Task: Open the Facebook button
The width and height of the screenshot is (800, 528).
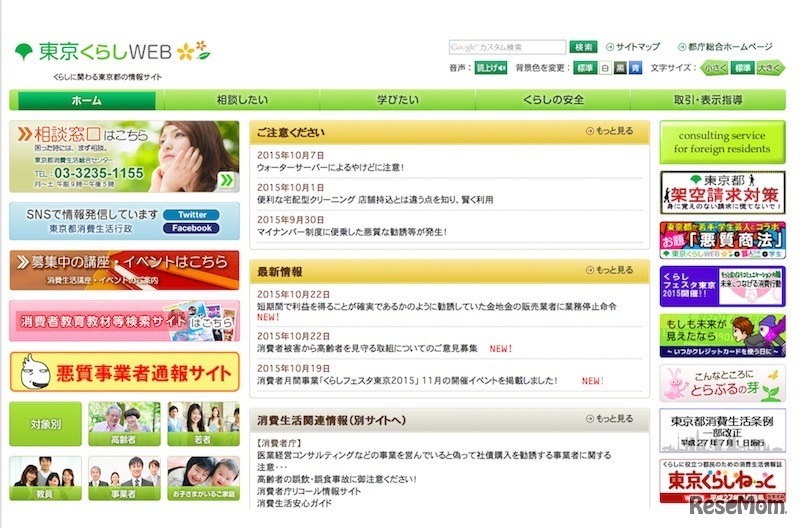Action: (191, 228)
